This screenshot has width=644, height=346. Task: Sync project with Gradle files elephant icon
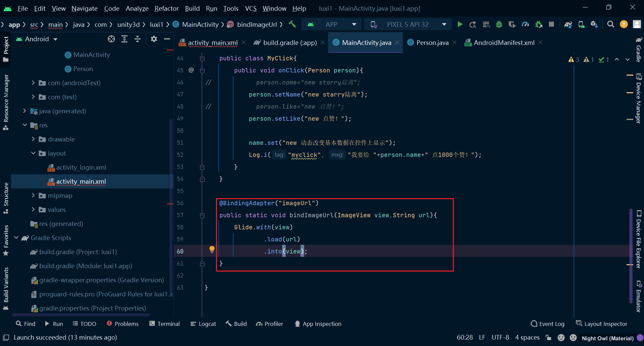tap(568, 24)
